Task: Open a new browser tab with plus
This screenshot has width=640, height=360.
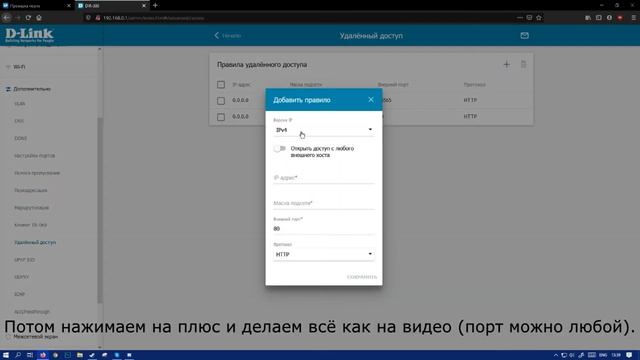Action: pyautogui.click(x=155, y=6)
